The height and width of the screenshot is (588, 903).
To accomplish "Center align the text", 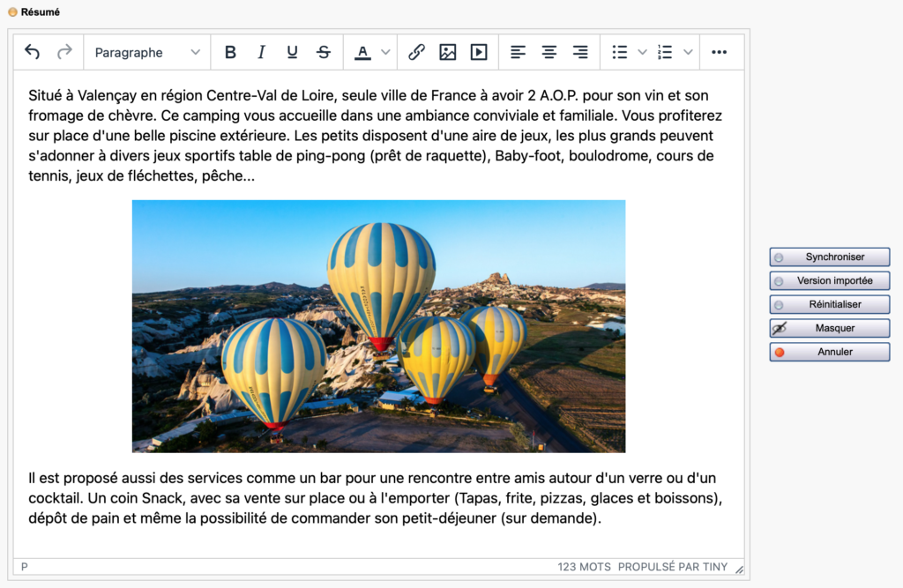I will pyautogui.click(x=549, y=52).
